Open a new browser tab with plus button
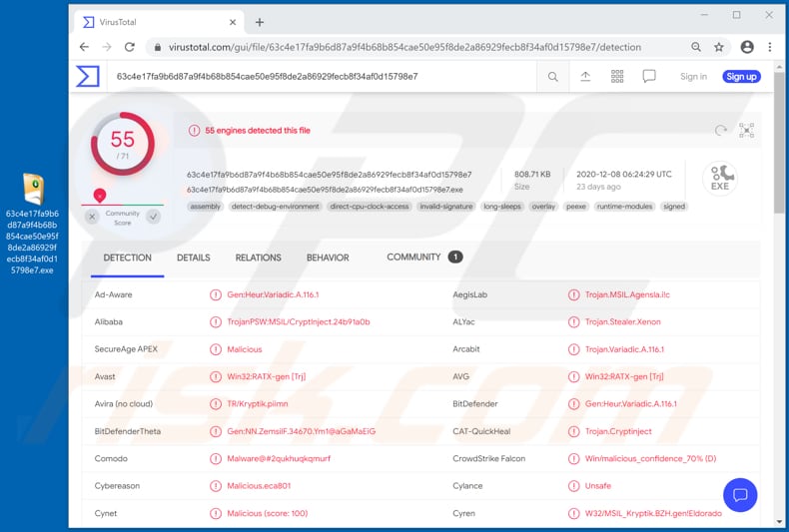789x532 pixels. [x=259, y=22]
